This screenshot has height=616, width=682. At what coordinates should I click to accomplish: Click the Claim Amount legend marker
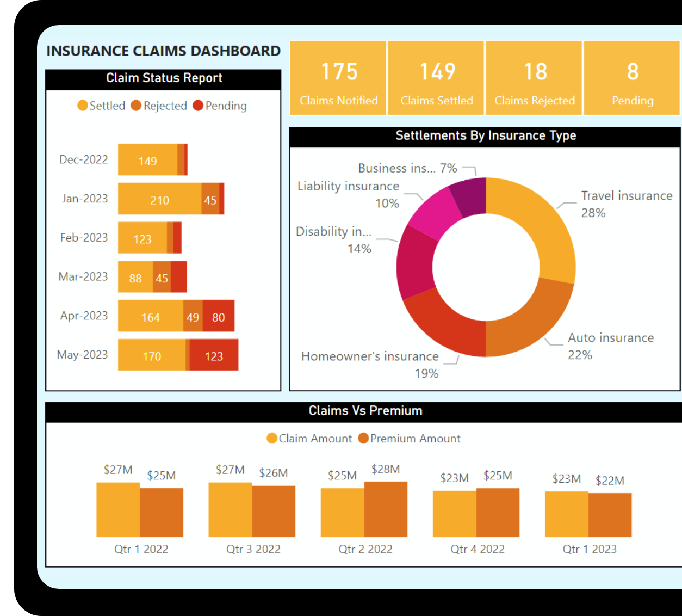(272, 438)
